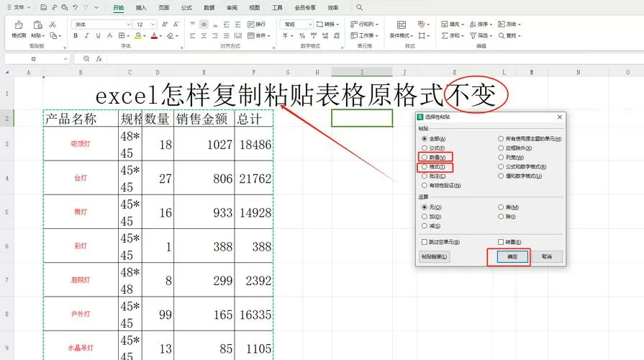Viewport: 644px width, 360px height.
Task: Click the Save icon in quick access
Action: point(44,7)
